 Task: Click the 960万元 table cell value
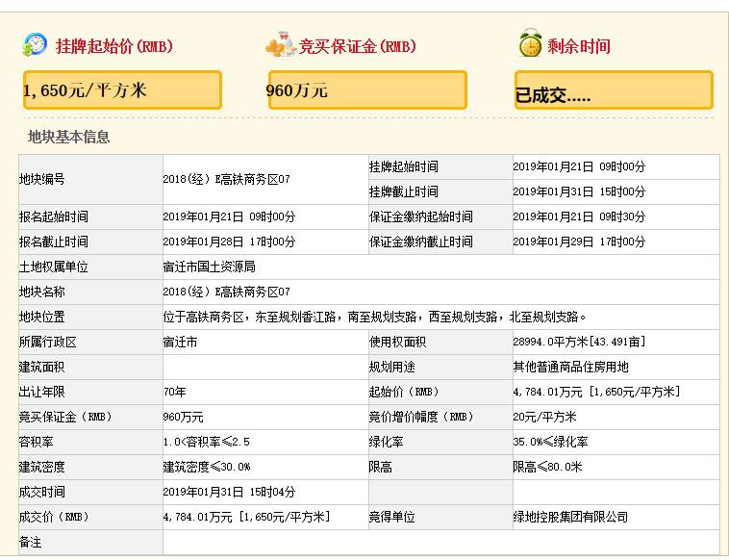[x=183, y=418]
